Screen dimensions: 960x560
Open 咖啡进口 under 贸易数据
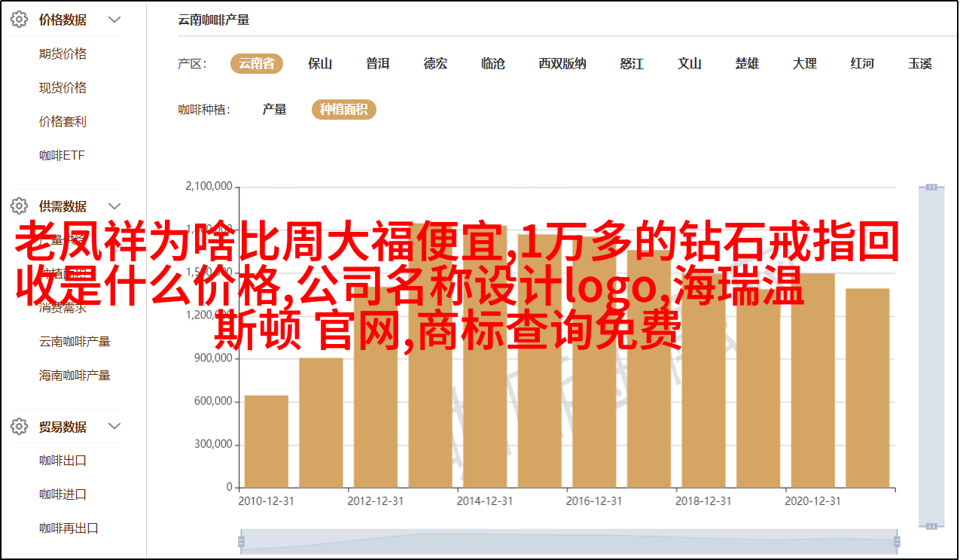(63, 495)
